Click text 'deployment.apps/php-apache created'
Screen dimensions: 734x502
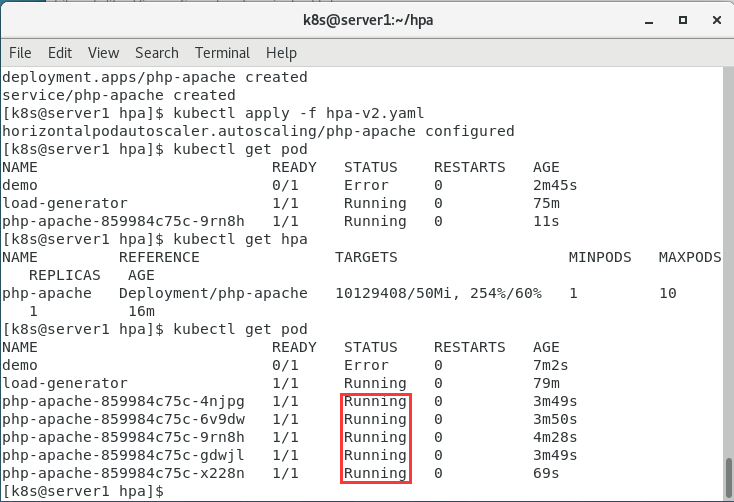(155, 77)
